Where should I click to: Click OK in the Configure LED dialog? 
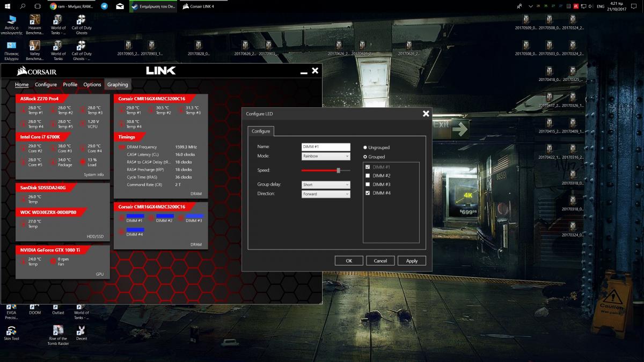point(349,261)
